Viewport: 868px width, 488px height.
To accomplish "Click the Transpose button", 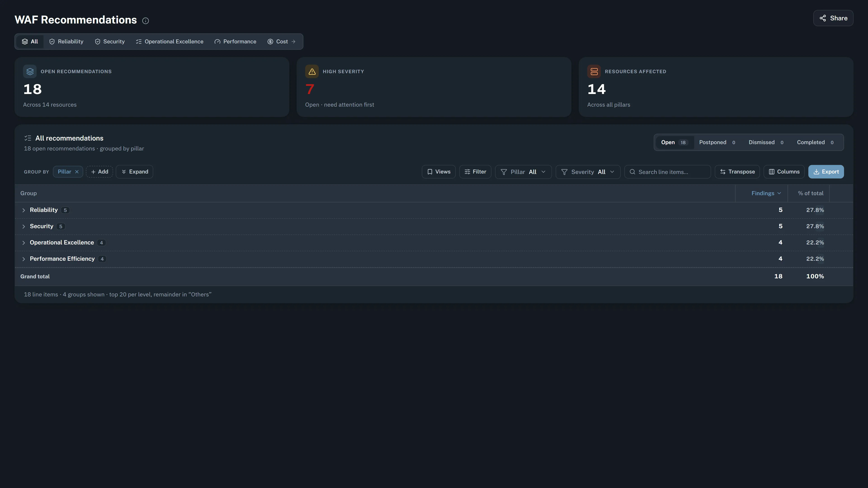I will tap(737, 172).
